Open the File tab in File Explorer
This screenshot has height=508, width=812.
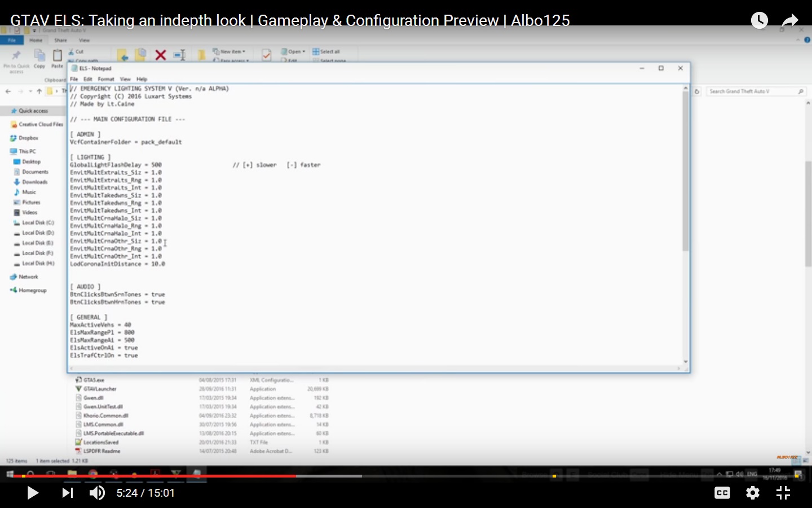pyautogui.click(x=12, y=41)
